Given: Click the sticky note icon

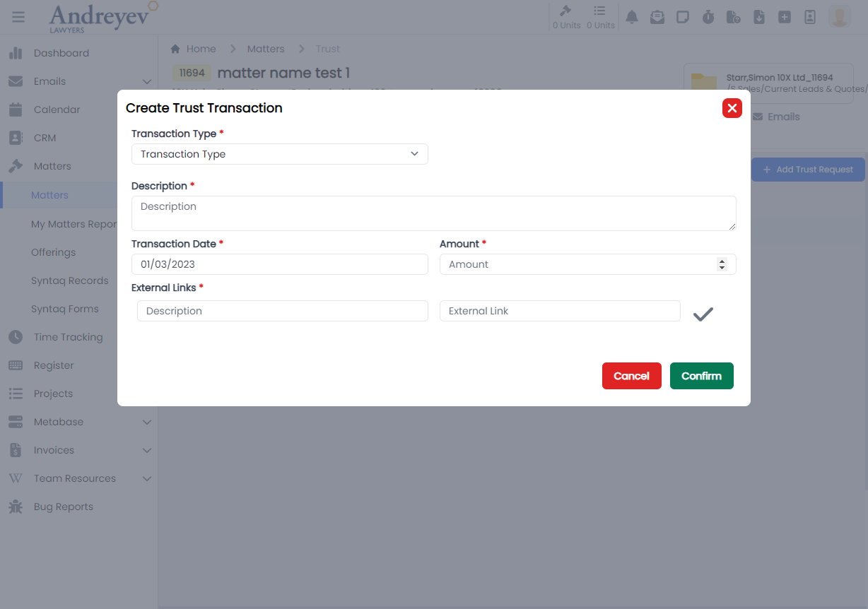Looking at the screenshot, I should point(683,17).
